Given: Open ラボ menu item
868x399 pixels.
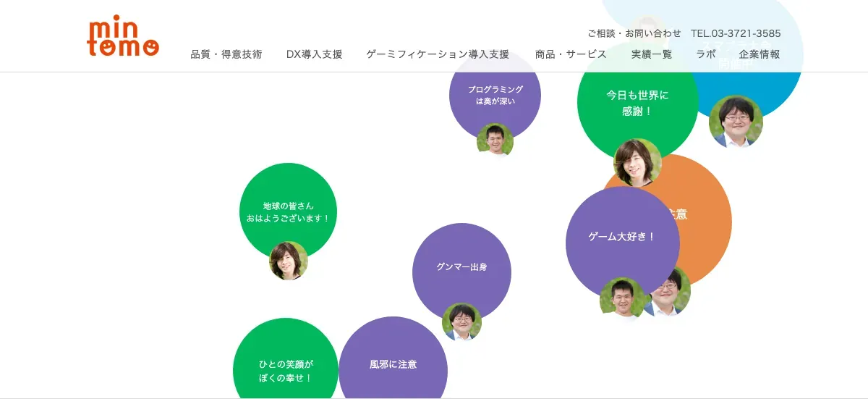Looking at the screenshot, I should tap(706, 54).
